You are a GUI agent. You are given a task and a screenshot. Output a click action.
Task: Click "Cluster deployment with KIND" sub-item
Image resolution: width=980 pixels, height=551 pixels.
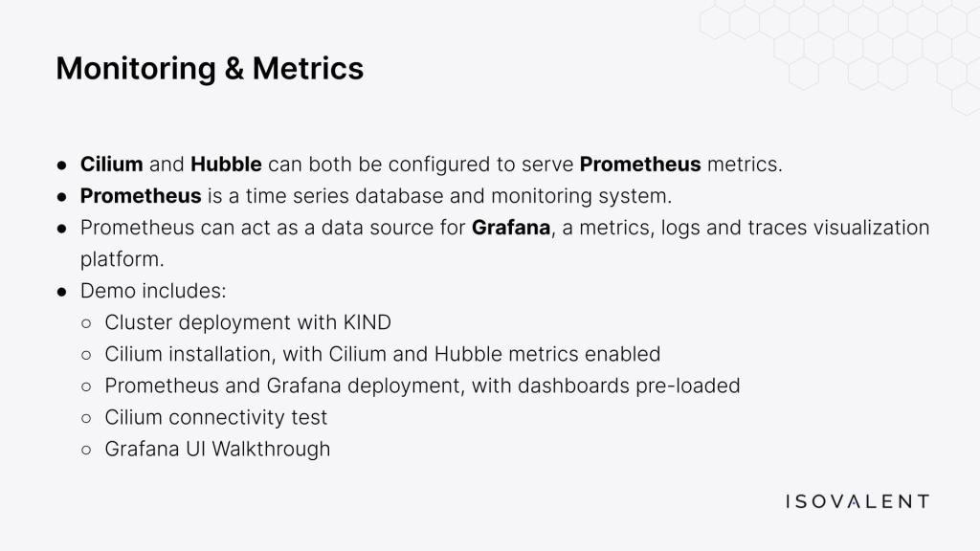coord(248,322)
